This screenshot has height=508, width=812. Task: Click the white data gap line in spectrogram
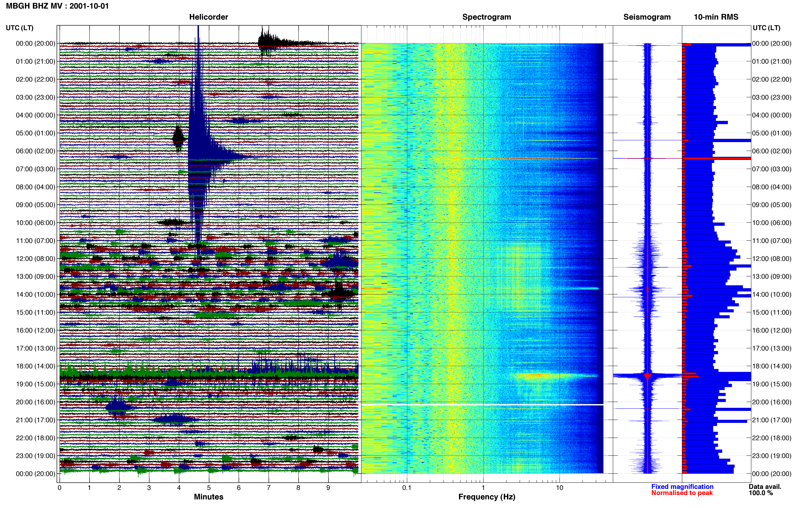click(482, 405)
